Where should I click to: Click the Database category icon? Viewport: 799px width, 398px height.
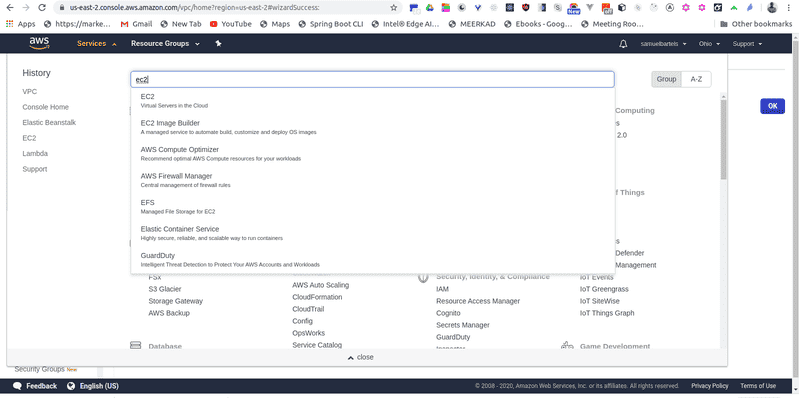(x=135, y=346)
